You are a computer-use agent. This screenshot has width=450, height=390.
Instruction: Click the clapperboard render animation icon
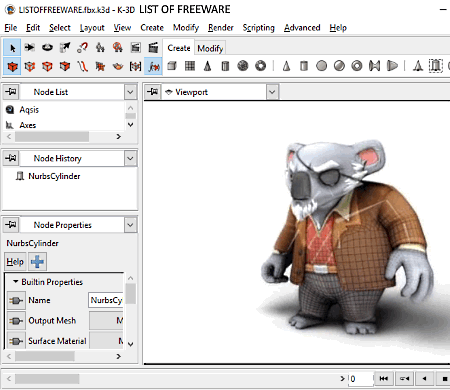153,47
